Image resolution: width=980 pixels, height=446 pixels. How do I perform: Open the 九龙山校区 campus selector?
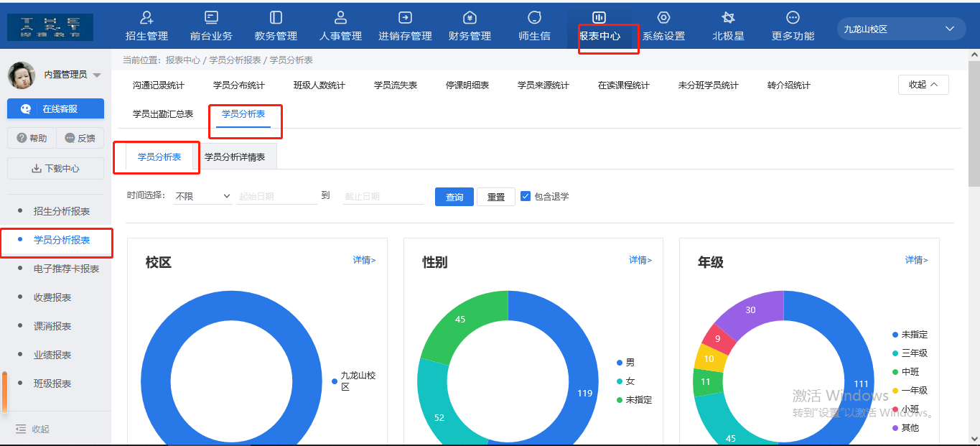(x=901, y=29)
